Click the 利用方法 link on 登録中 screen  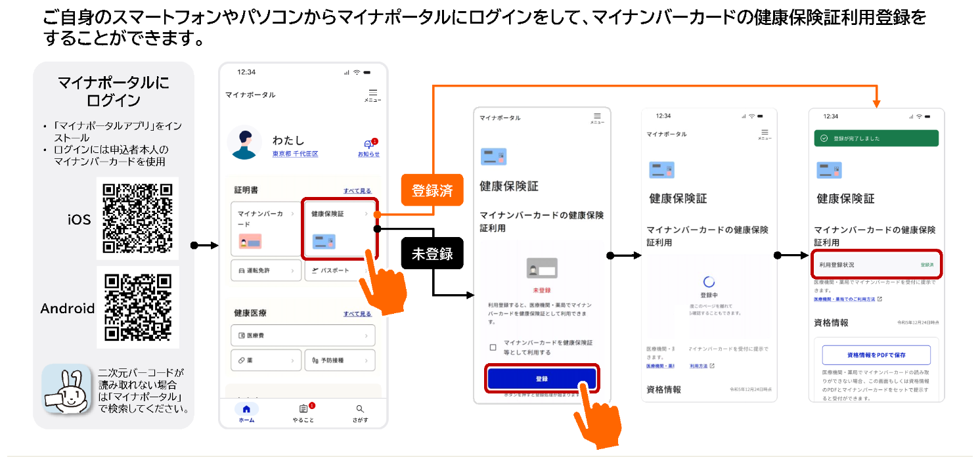pyautogui.click(x=702, y=366)
